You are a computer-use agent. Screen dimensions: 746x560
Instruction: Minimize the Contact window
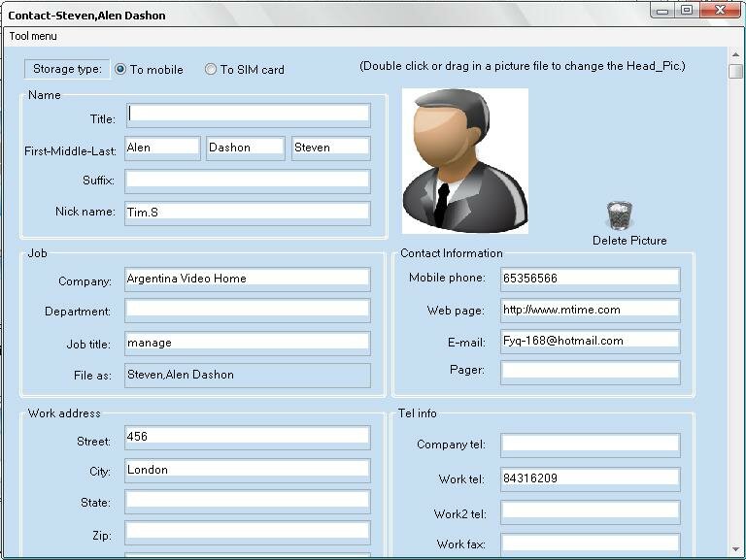662,11
